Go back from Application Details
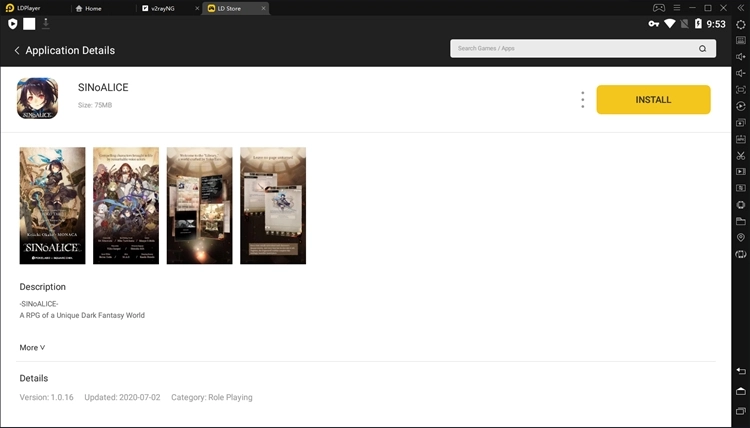Image resolution: width=750 pixels, height=428 pixels. pos(17,50)
